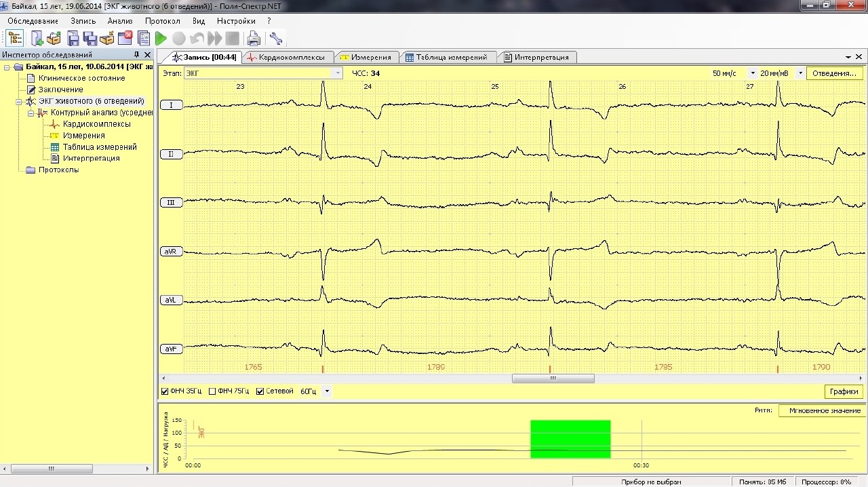This screenshot has height=487, width=868.
Task: Switch to the Интерпретация tab
Action: tap(536, 57)
